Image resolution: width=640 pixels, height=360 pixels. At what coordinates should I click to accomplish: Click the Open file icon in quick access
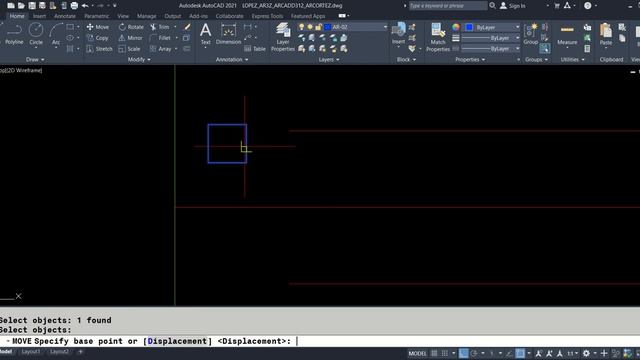21,6
